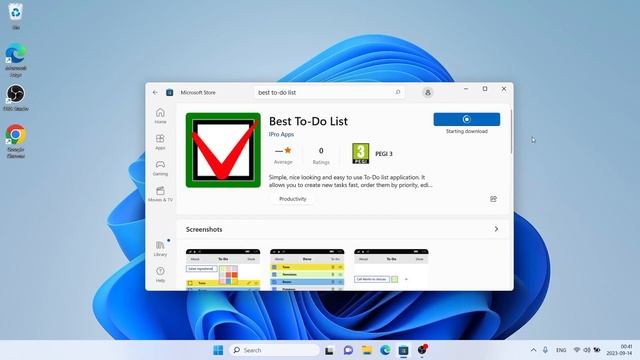
Task: Click the download progress button
Action: click(467, 119)
